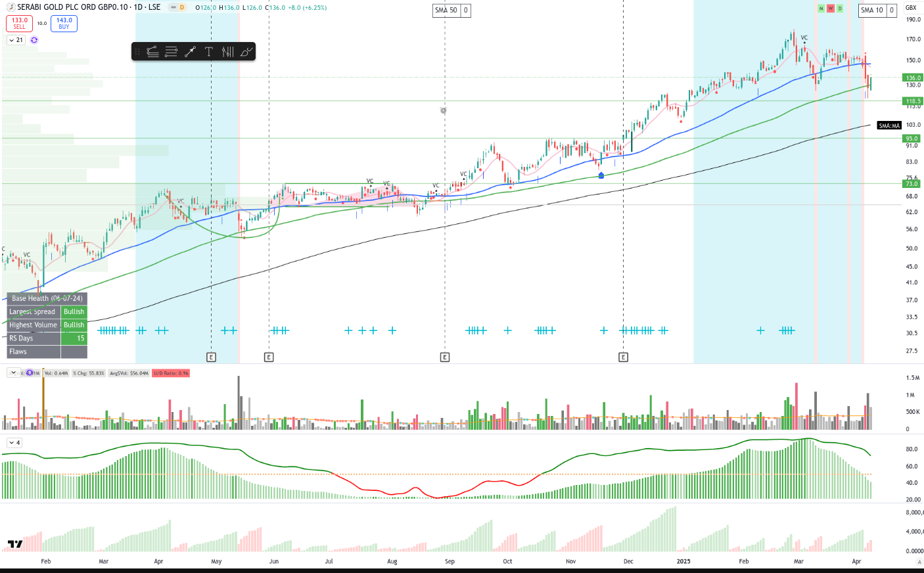Screen dimensions: 924x573
Task: Select the trend line tool in floating toolbar
Action: pos(152,52)
